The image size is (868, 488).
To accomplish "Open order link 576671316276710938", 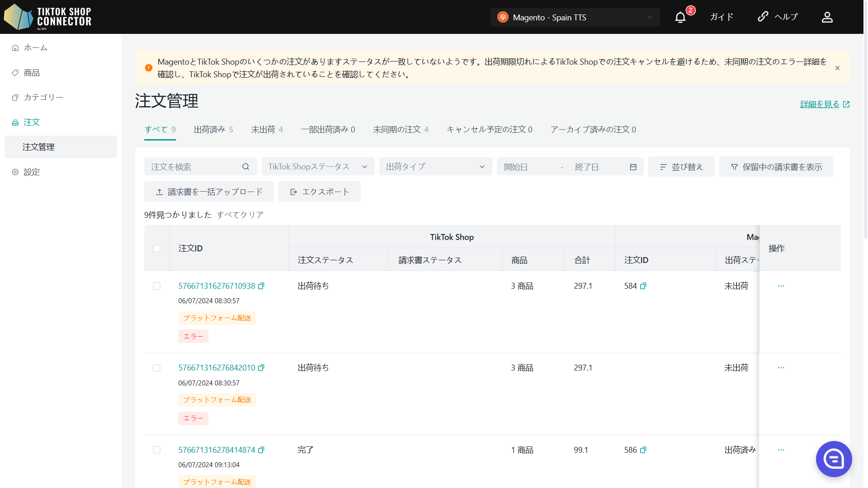I will [x=217, y=286].
